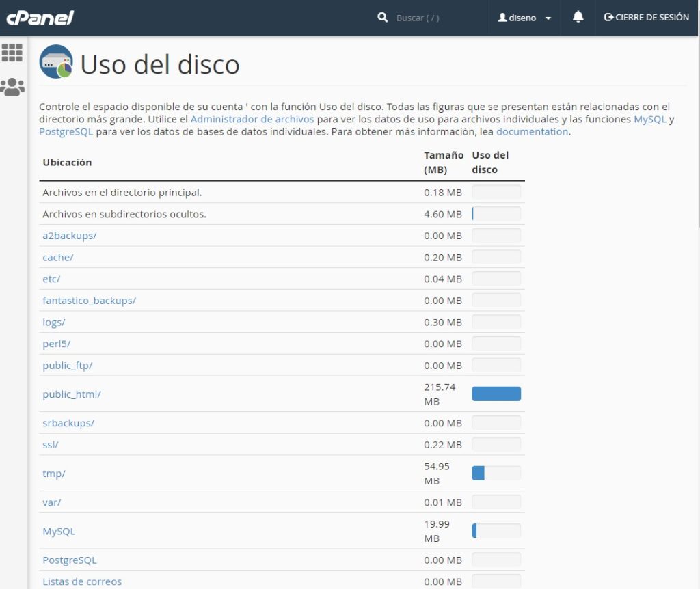Log out with CIERRE DE SESIÓN
Screen dimensions: 700x589
(647, 17)
